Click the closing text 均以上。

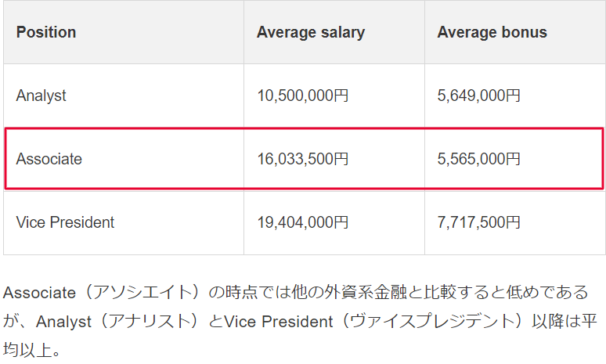pyautogui.click(x=31, y=351)
